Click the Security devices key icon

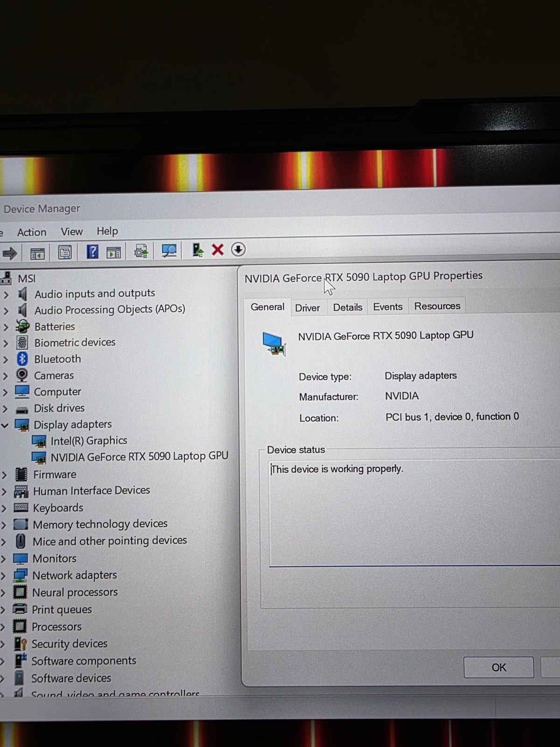20,644
